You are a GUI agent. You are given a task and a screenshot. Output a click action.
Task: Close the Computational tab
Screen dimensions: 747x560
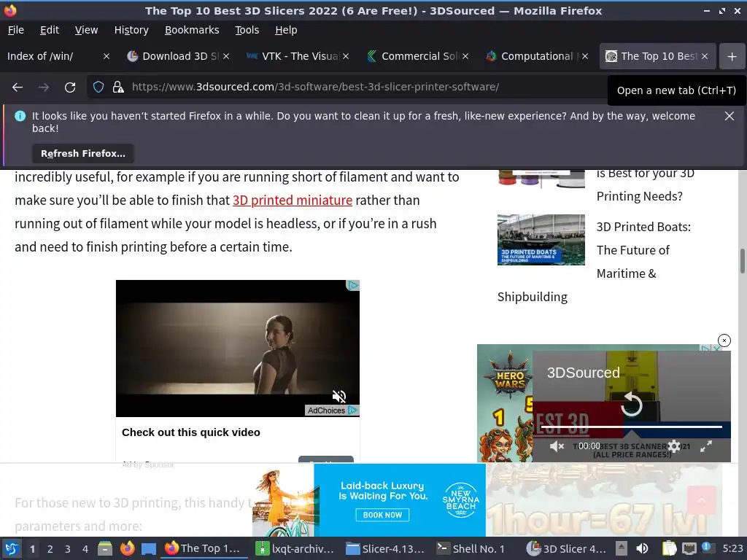(x=585, y=56)
